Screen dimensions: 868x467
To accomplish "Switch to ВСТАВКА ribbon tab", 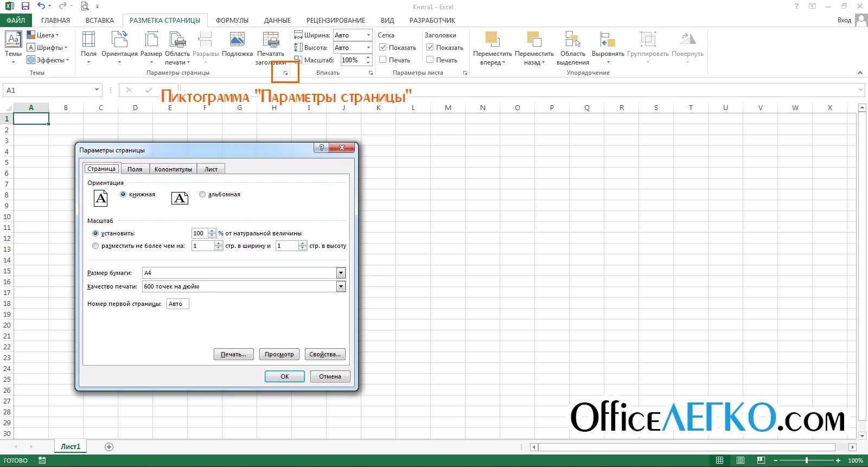I will coord(100,21).
